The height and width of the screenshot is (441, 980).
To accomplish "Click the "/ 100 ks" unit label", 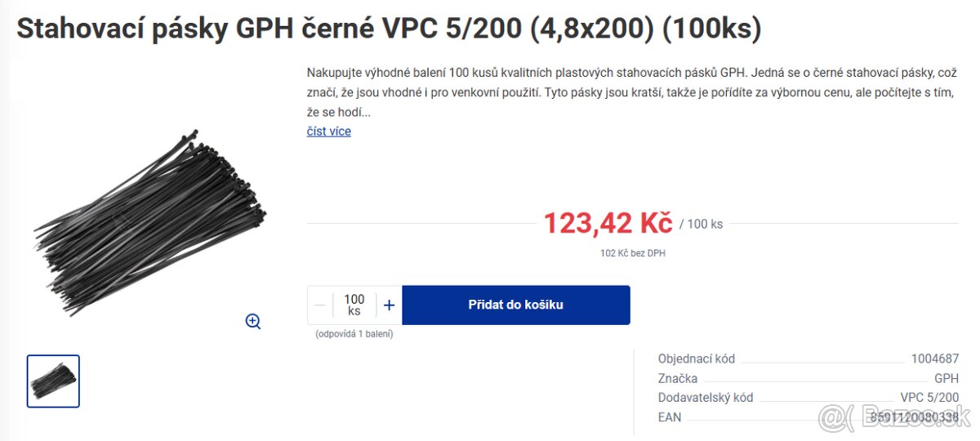I will (701, 224).
